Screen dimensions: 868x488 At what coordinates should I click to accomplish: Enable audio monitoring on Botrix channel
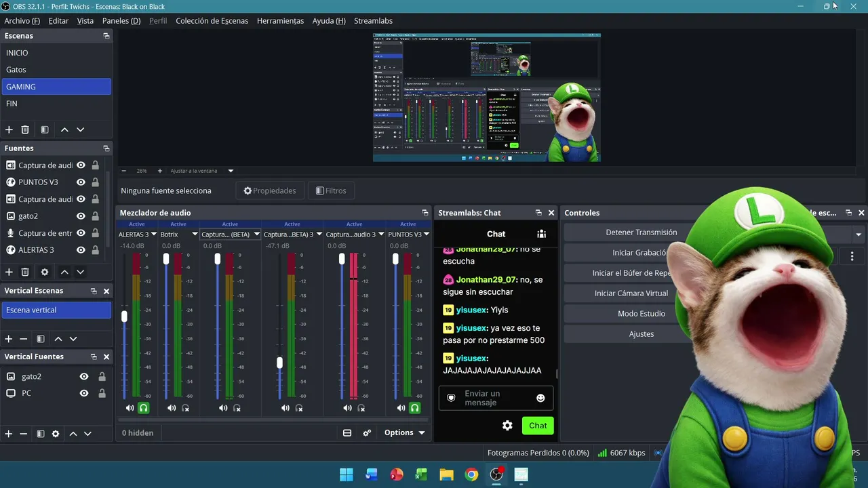[185, 408]
